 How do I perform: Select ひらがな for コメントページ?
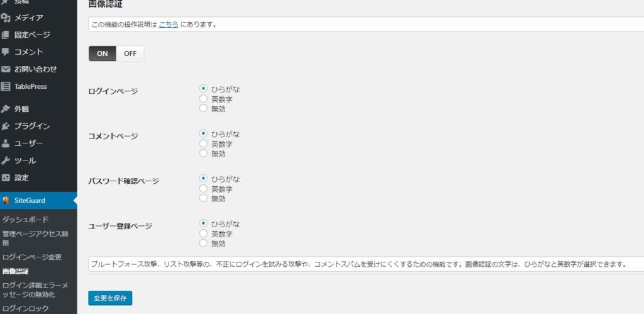click(x=203, y=133)
